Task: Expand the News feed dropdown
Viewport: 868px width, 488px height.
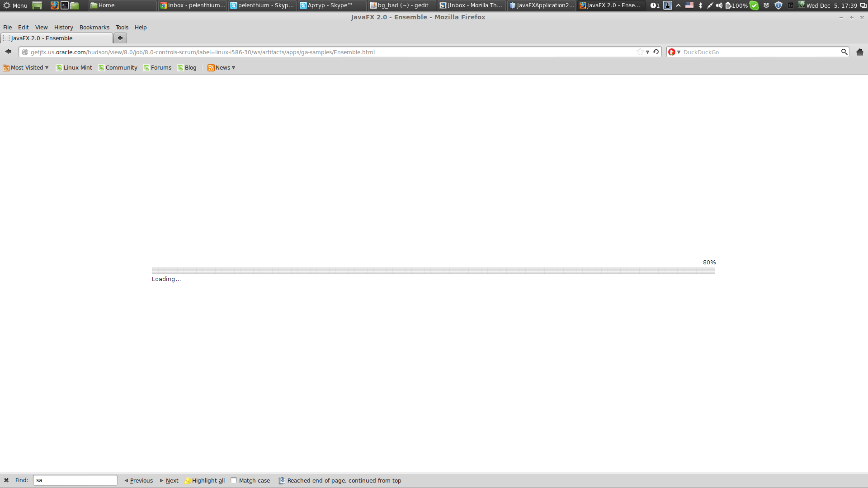Action: 222,68
